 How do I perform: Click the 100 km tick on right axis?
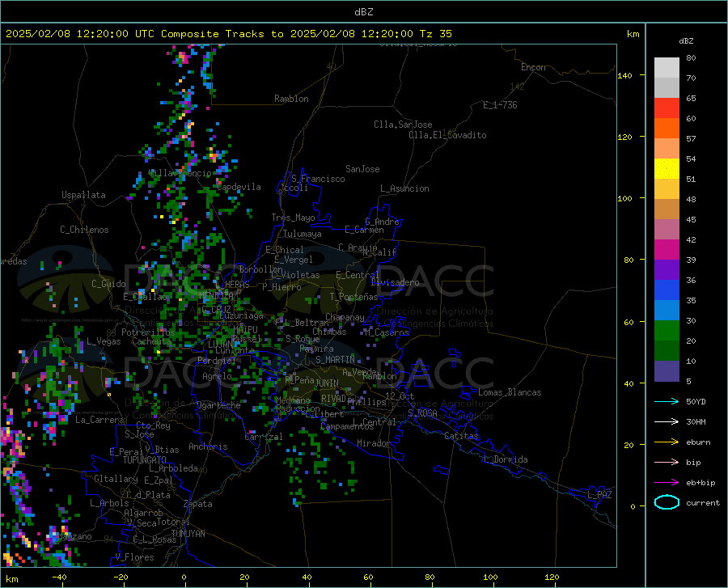(624, 199)
